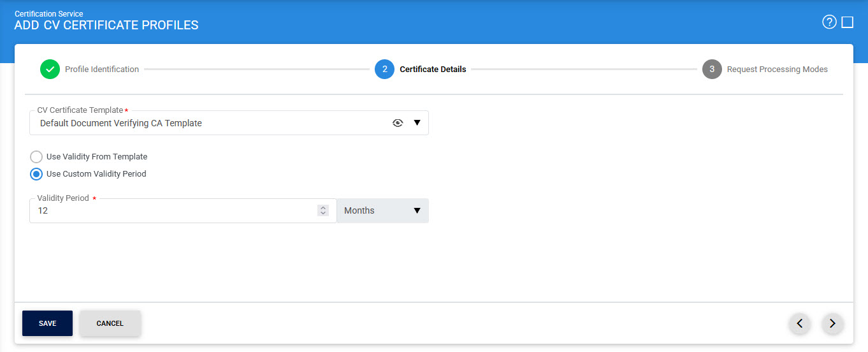Increase validity period with up stepper
The image size is (868, 352).
323,208
